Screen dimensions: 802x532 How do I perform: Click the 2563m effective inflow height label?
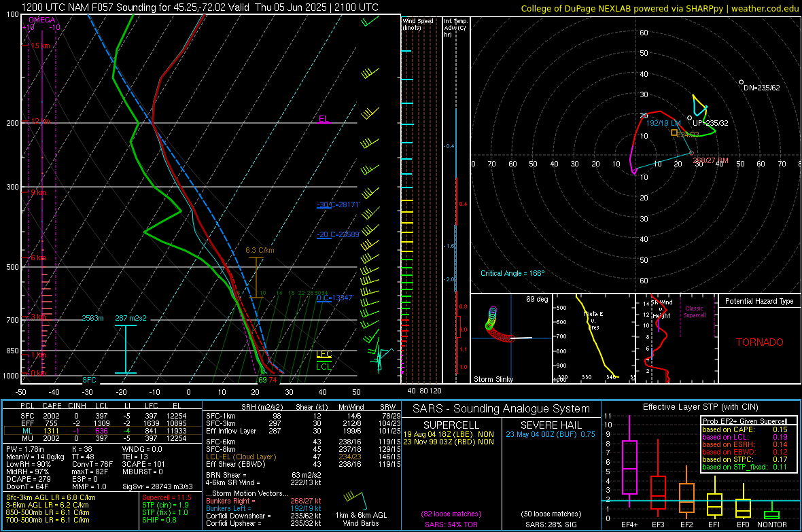tap(92, 318)
